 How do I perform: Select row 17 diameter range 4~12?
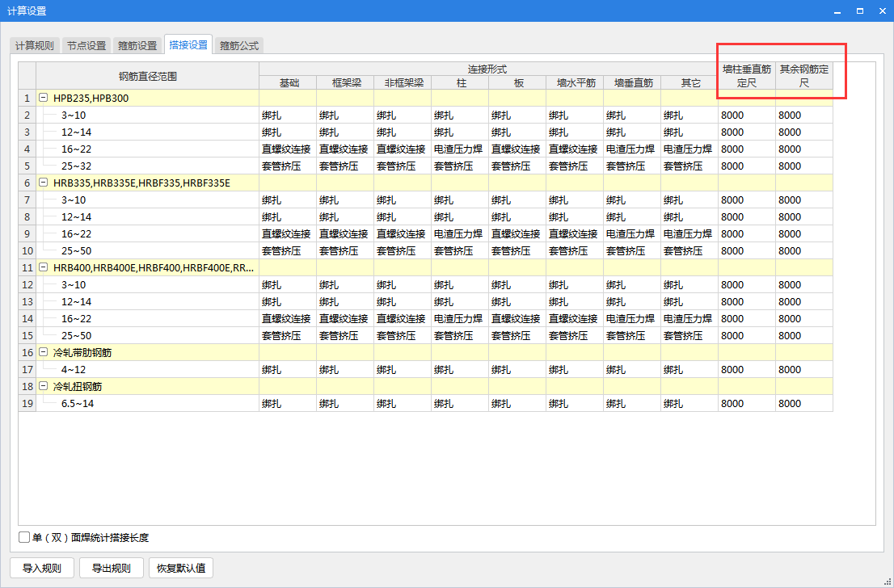148,369
